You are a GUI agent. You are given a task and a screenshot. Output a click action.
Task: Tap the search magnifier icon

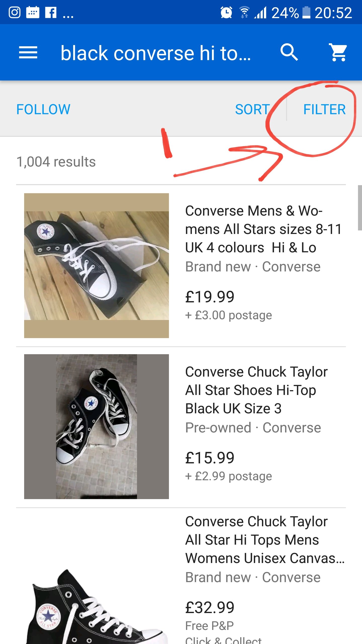tap(289, 52)
